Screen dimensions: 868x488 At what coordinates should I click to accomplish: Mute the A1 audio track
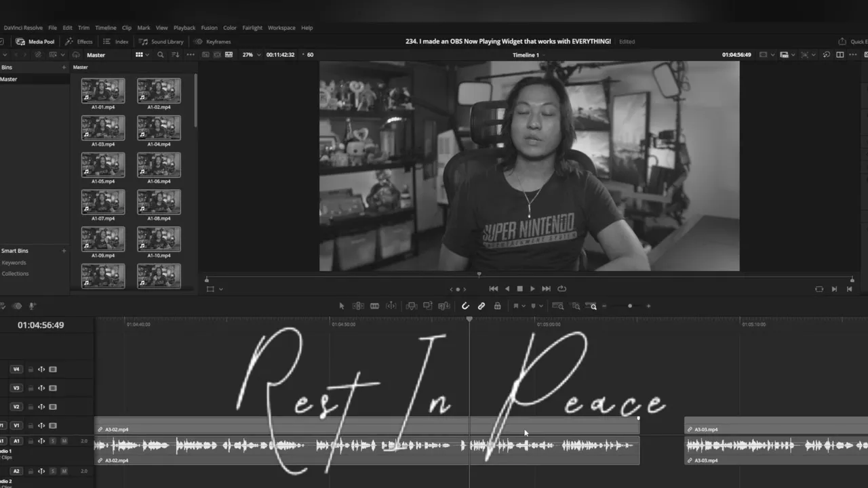click(64, 441)
